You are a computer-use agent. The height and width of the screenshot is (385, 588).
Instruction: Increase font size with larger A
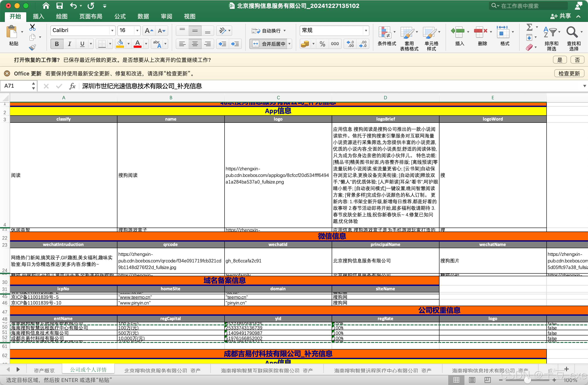tap(149, 31)
